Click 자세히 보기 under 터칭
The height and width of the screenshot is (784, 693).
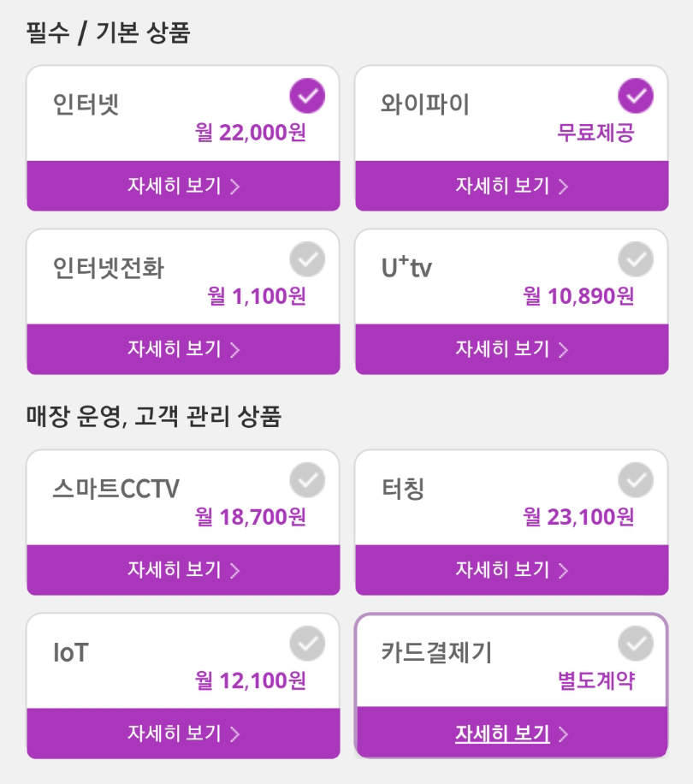point(512,570)
